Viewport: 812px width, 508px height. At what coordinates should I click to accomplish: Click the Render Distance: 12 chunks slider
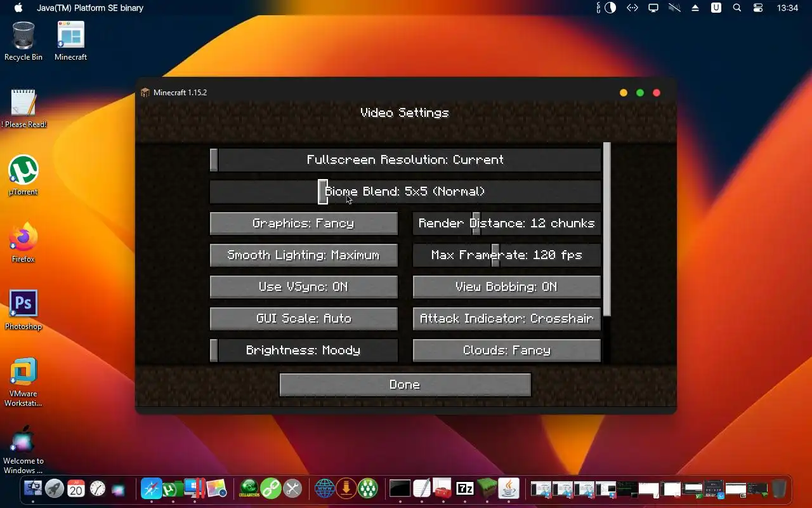507,224
